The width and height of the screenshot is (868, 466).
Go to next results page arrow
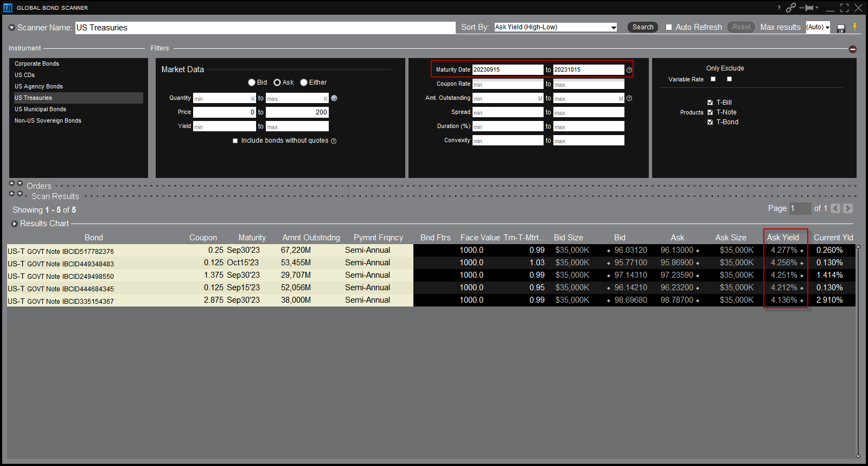pos(848,208)
